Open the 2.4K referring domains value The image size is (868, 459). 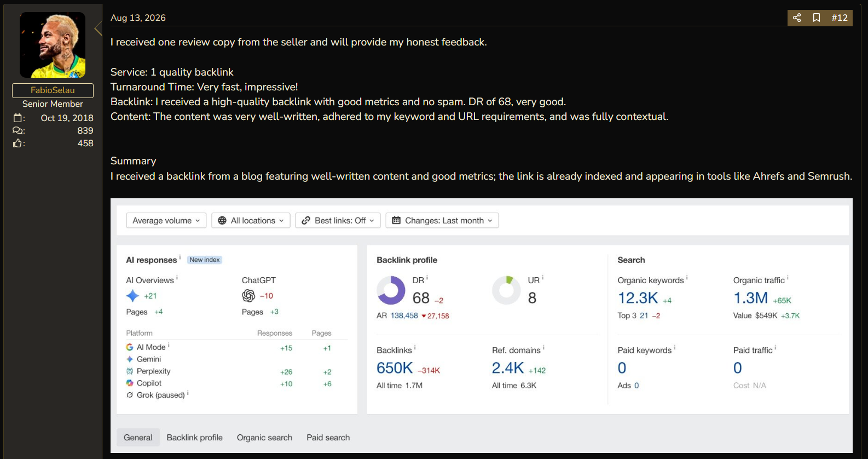[x=508, y=368]
